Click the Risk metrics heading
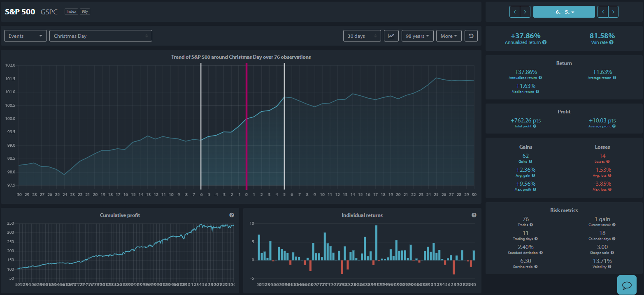 564,210
